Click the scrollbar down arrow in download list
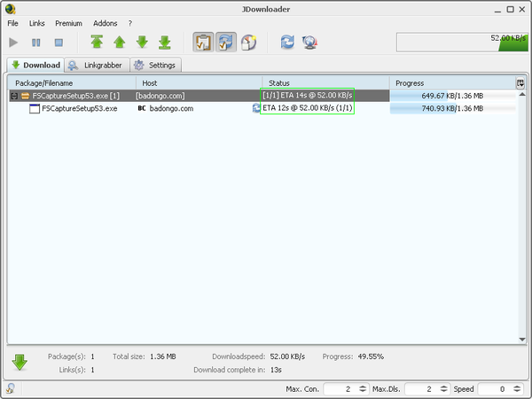This screenshot has width=532, height=399. 522,340
